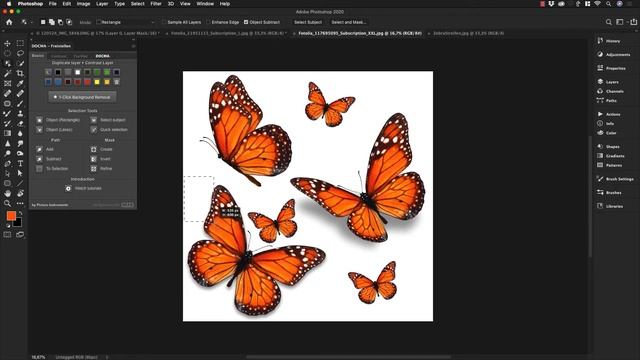Select the Gradient tool
The image size is (640, 360).
tap(7, 133)
